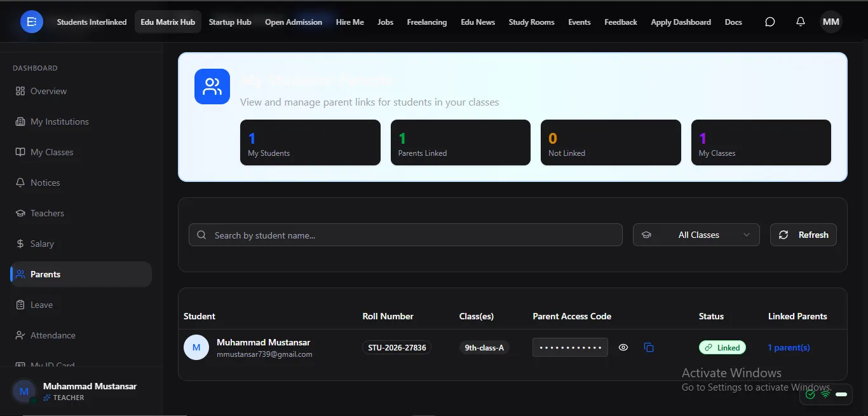Go to Apply Dashboard
Screen dimensions: 868x416
point(681,22)
